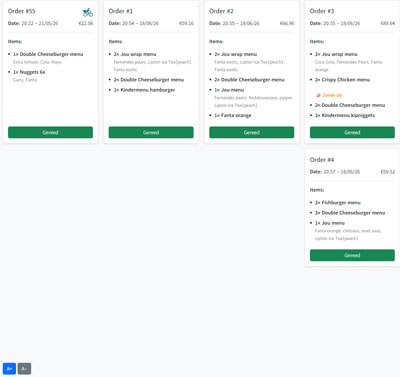This screenshot has height=377, width=400.
Task: Click the date line of Order #3
Action: coord(335,23)
